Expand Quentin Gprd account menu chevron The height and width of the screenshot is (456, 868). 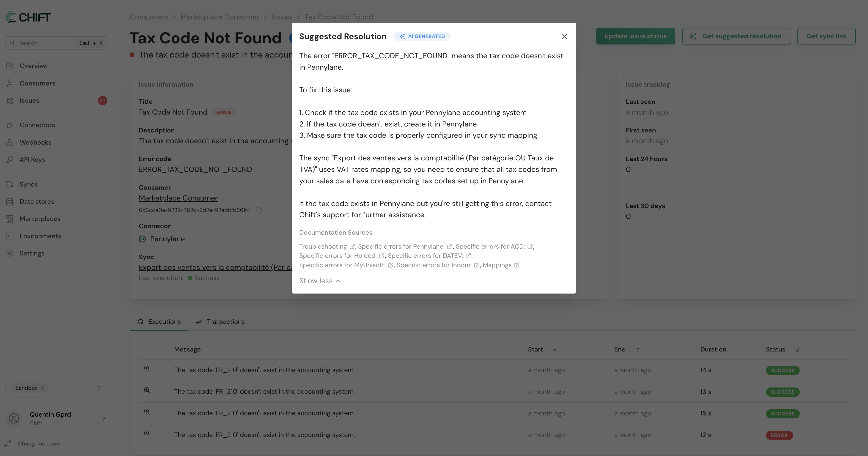(x=104, y=418)
